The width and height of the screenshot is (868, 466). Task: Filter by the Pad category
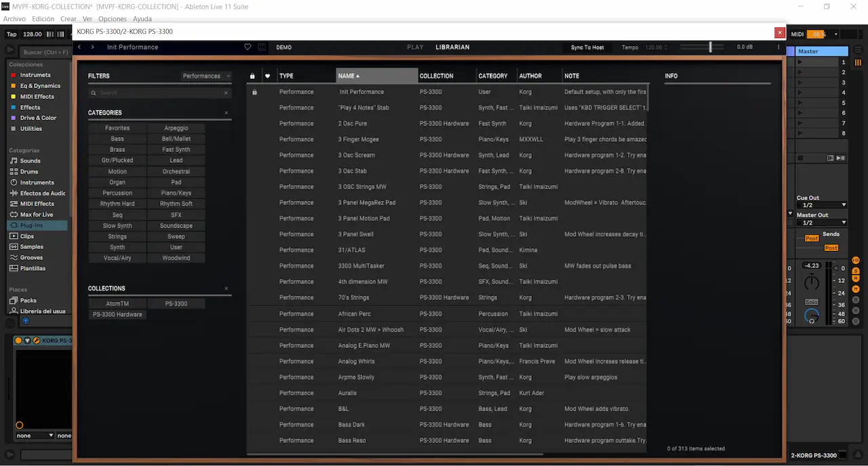[x=176, y=182]
